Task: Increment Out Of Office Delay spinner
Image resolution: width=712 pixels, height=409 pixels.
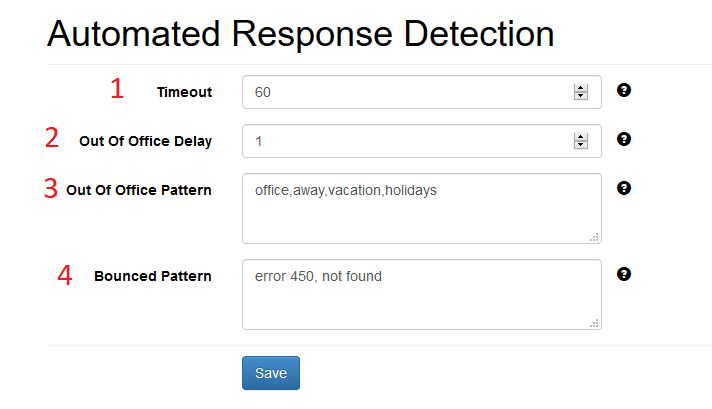Action: point(581,137)
